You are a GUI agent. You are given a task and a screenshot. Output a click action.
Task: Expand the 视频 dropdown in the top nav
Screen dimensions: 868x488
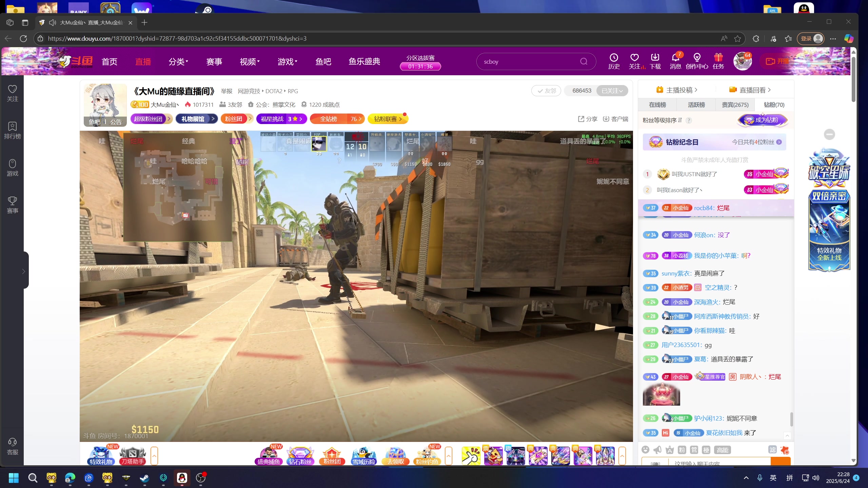250,62
